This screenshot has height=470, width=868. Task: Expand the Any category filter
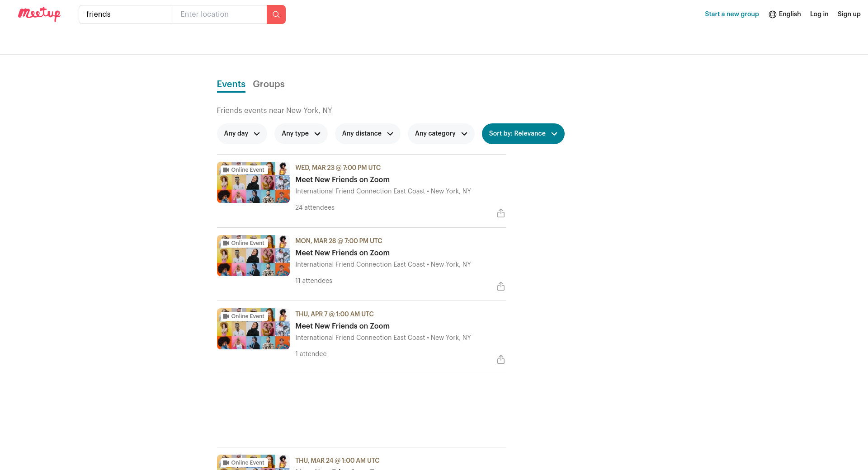tap(440, 134)
